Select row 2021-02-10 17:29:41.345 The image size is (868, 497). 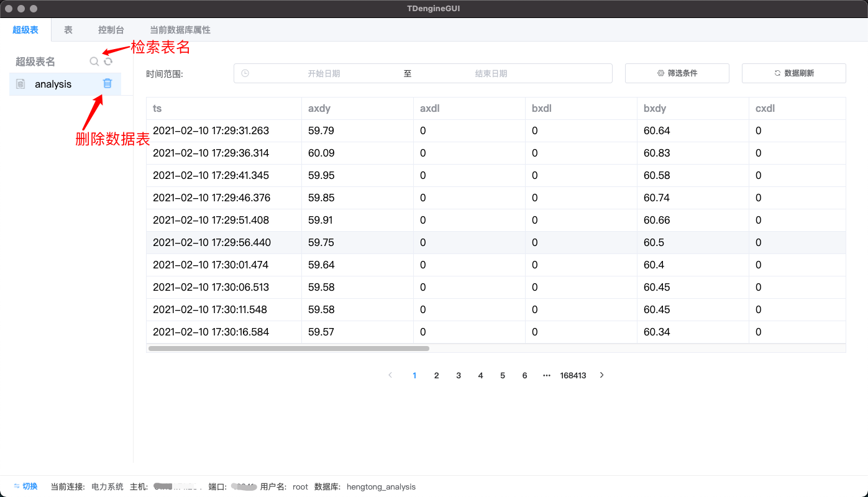(496, 175)
